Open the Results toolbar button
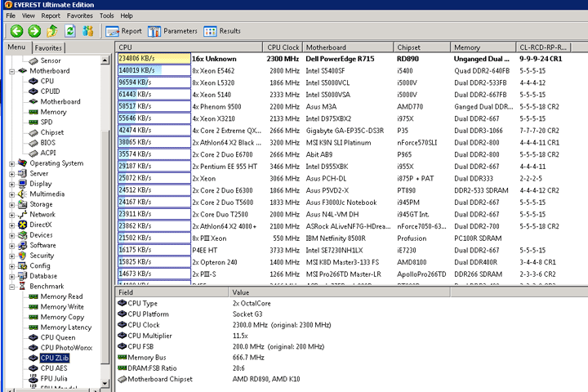 [x=222, y=31]
